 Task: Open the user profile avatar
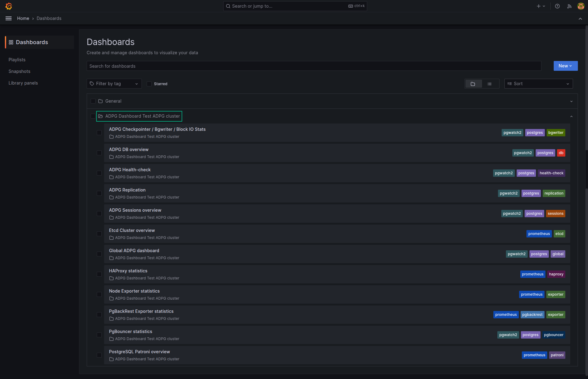(x=581, y=6)
